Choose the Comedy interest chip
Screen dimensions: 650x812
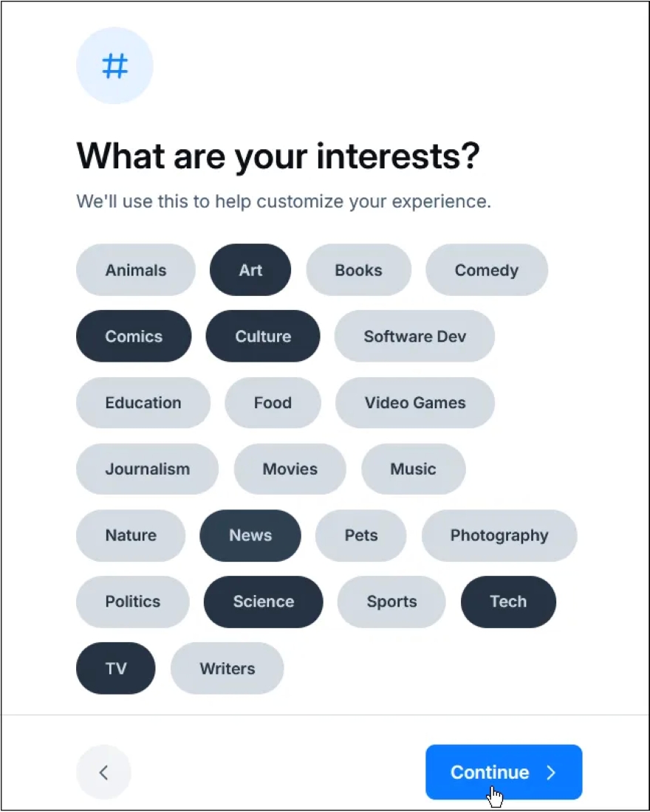click(487, 270)
